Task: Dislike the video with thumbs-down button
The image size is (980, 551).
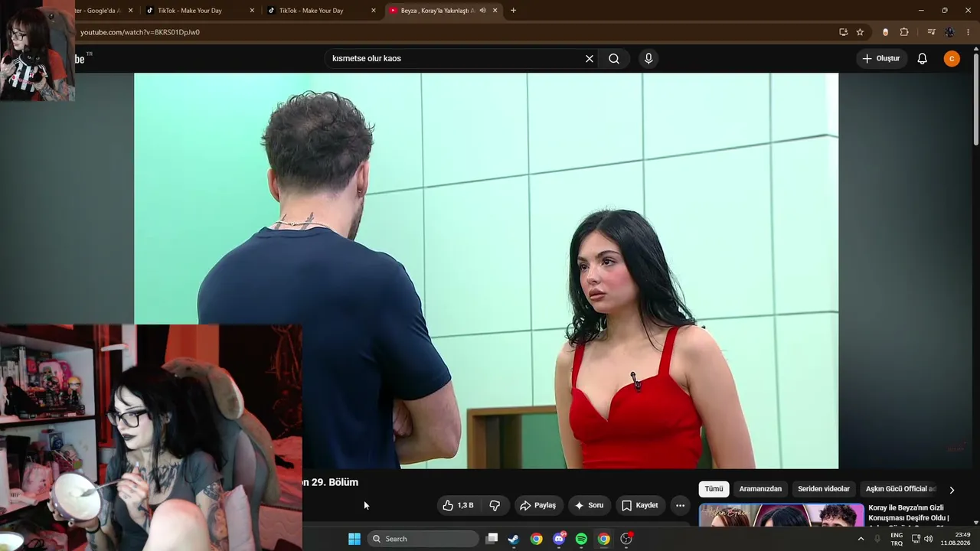Action: [x=495, y=505]
